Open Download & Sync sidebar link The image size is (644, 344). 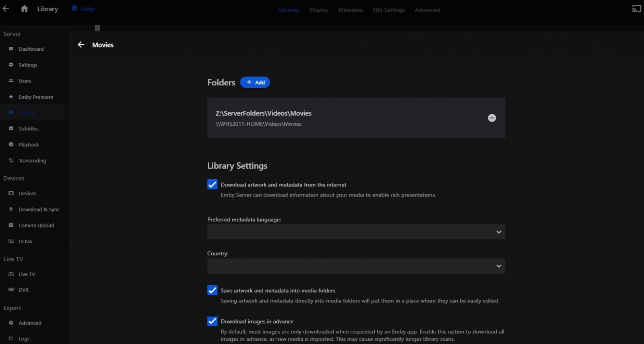point(39,209)
